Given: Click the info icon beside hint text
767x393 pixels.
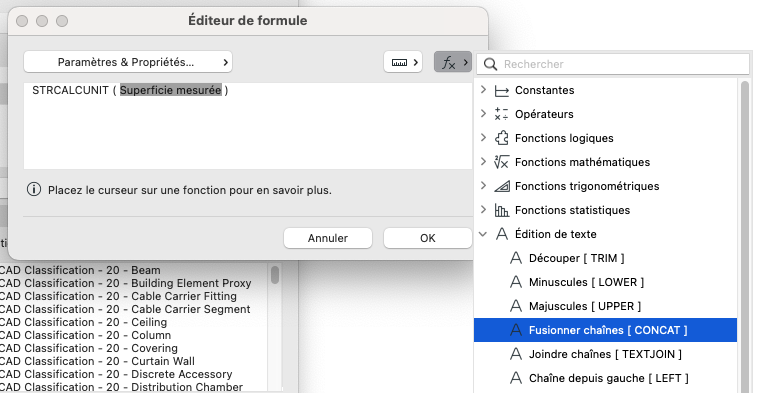Looking at the screenshot, I should click(34, 189).
